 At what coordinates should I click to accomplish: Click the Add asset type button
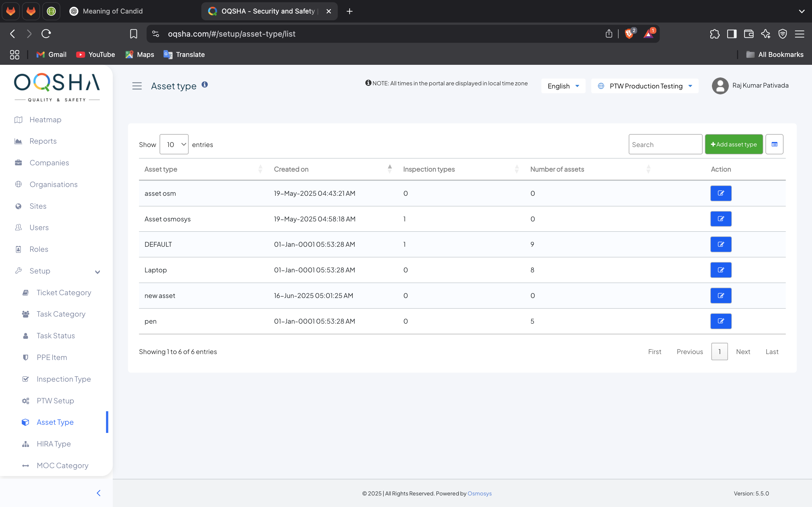(x=734, y=144)
